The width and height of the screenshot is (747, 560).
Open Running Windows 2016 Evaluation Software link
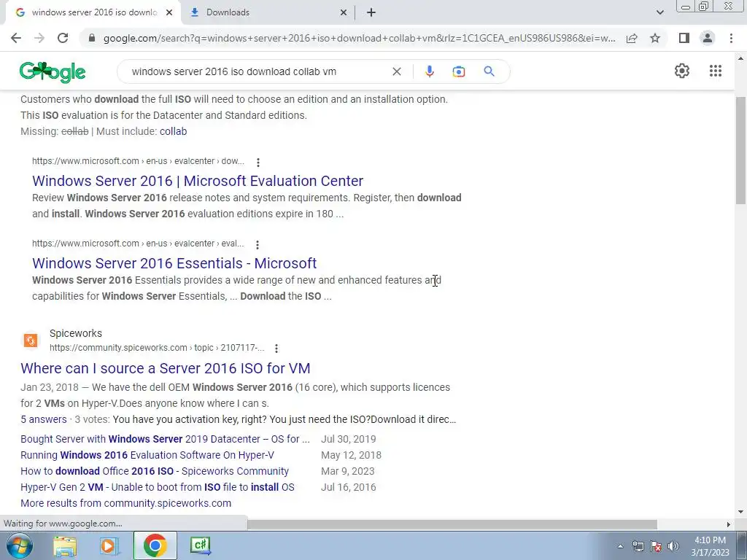click(147, 455)
